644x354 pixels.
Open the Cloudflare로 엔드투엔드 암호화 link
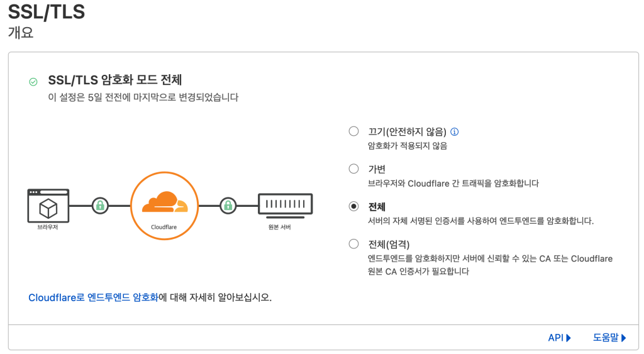point(93,297)
